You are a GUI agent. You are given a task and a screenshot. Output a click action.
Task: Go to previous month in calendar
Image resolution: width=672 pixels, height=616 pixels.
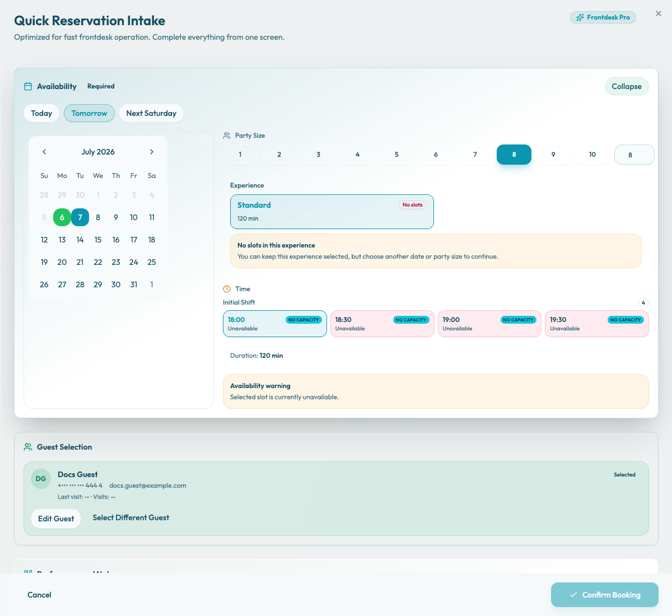(x=44, y=152)
